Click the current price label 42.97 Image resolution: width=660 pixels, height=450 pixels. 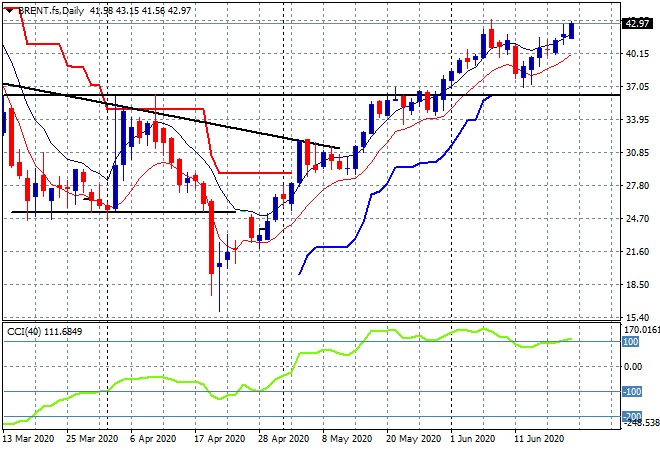click(638, 24)
